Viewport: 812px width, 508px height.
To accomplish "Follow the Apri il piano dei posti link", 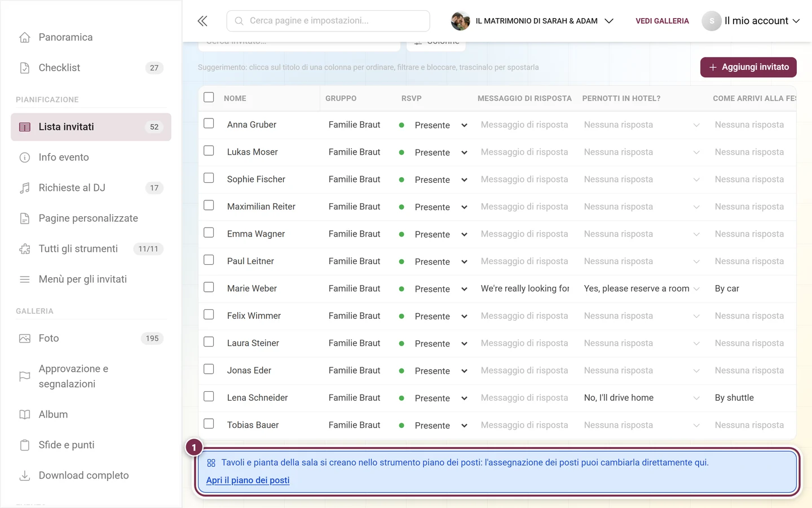I will [248, 480].
